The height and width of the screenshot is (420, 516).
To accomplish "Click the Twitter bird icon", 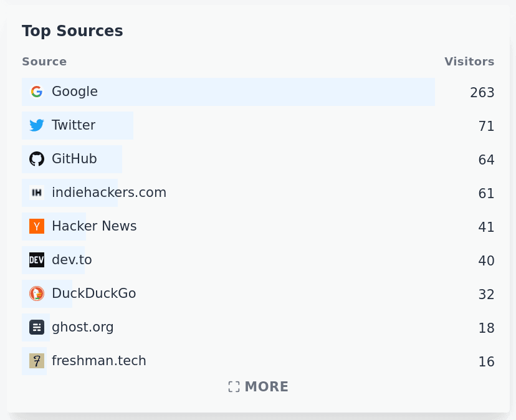I will tap(37, 125).
